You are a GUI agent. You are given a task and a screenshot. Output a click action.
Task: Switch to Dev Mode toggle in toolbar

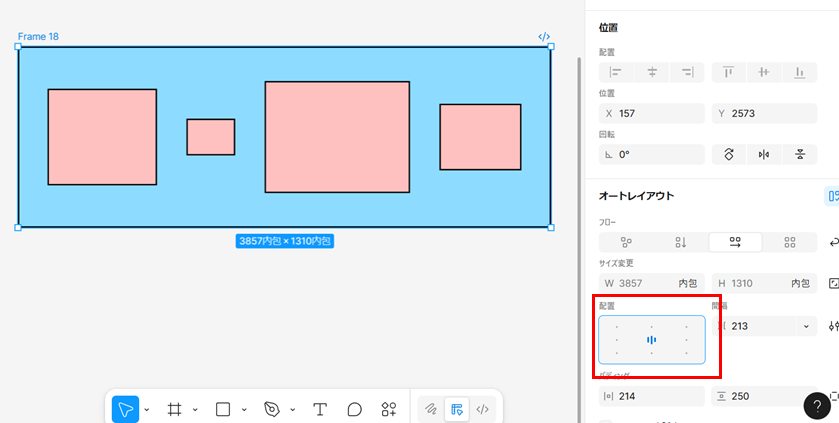tap(482, 409)
